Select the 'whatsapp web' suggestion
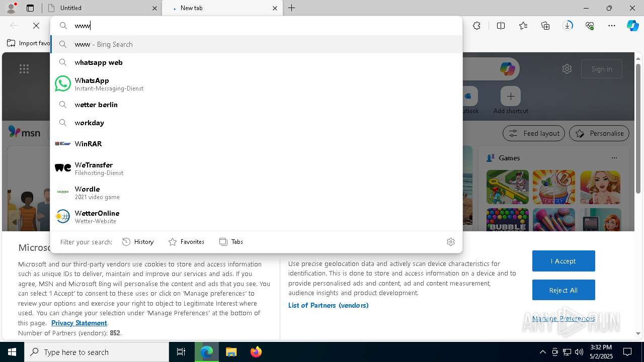The width and height of the screenshot is (644, 362). pos(257,62)
